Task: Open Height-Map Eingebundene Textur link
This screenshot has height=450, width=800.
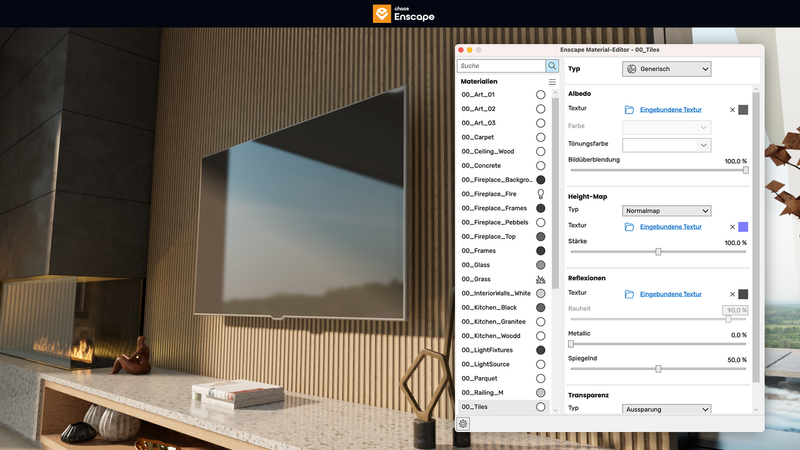Action: (670, 227)
